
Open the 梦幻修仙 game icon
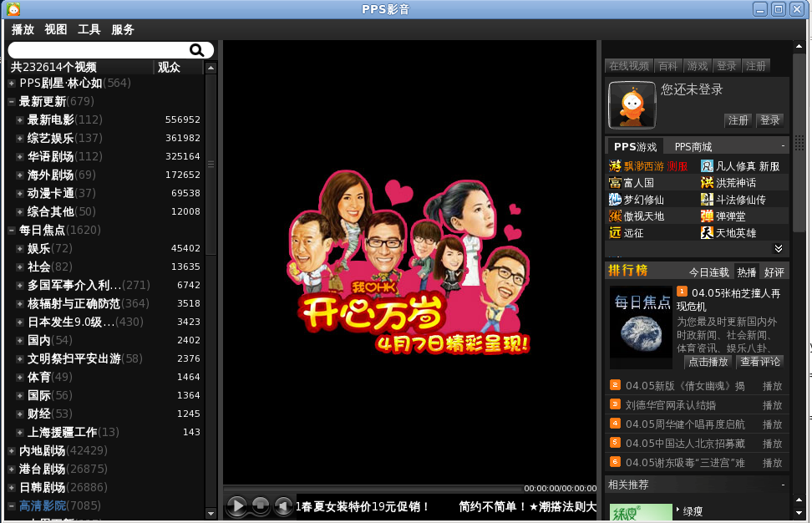click(x=615, y=200)
